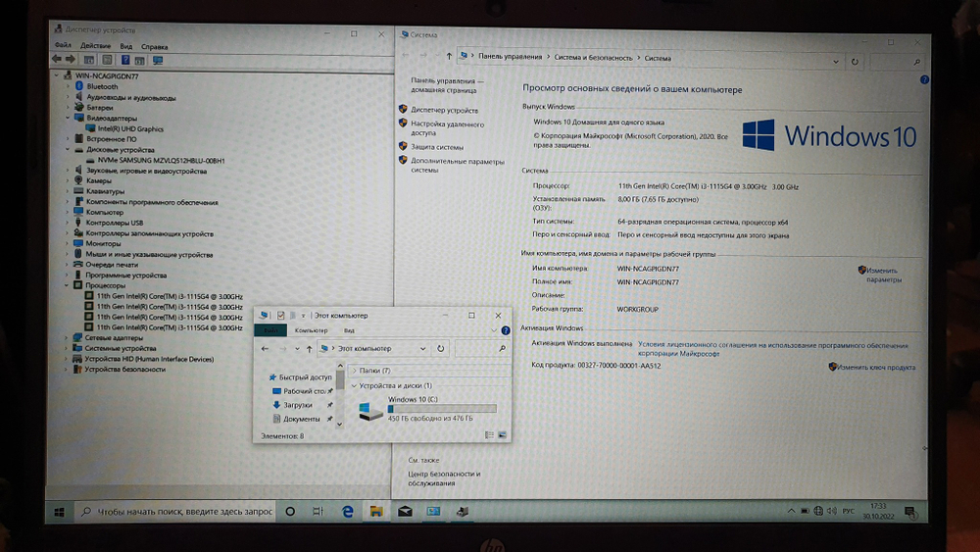
Task: Click Back arrow in Этот компьютер window
Action: [265, 348]
